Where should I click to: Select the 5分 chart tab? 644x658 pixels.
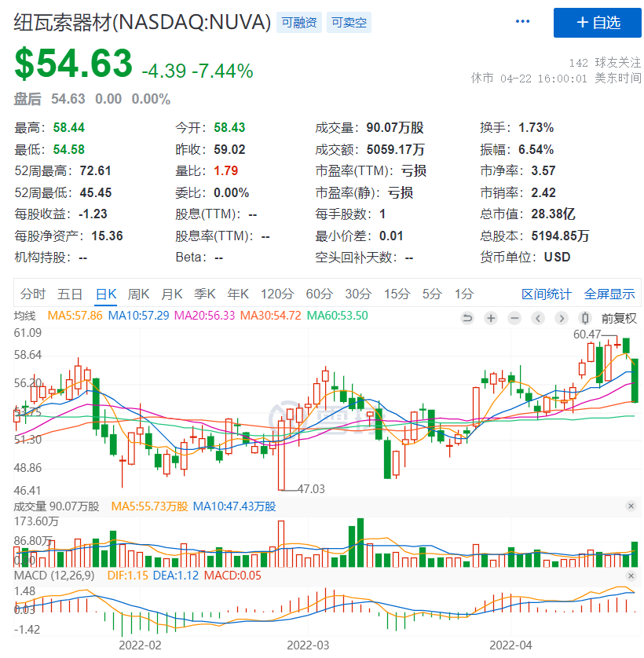click(432, 294)
